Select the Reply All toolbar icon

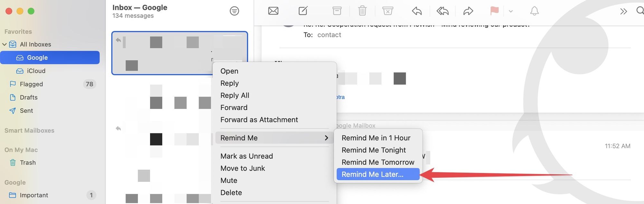pos(442,11)
